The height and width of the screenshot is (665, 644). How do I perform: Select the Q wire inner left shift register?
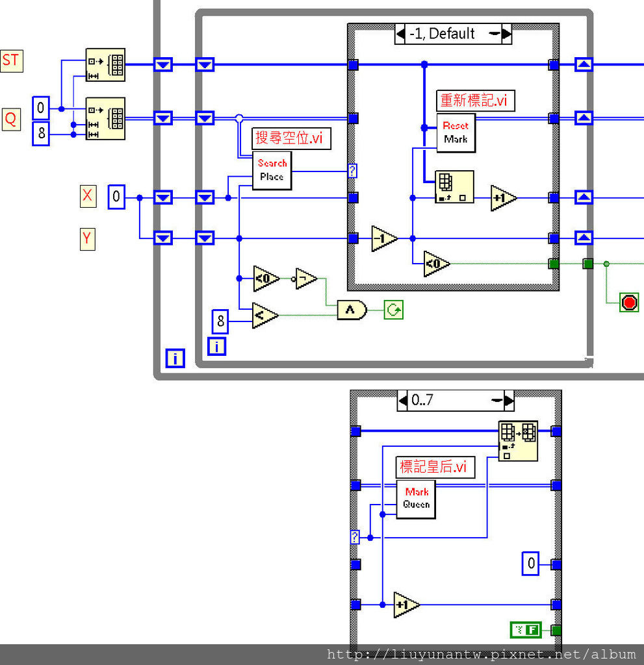205,118
